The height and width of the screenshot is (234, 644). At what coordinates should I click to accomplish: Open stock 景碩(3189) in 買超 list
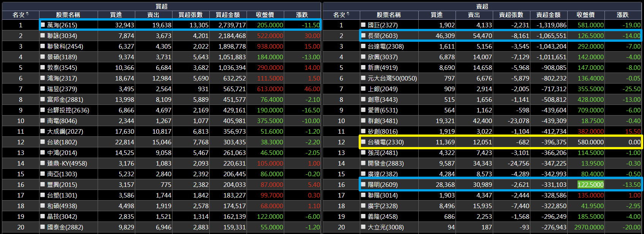pos(62,57)
